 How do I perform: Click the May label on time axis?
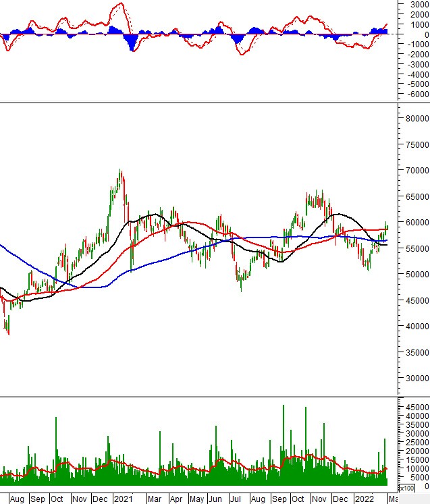pos(196,499)
